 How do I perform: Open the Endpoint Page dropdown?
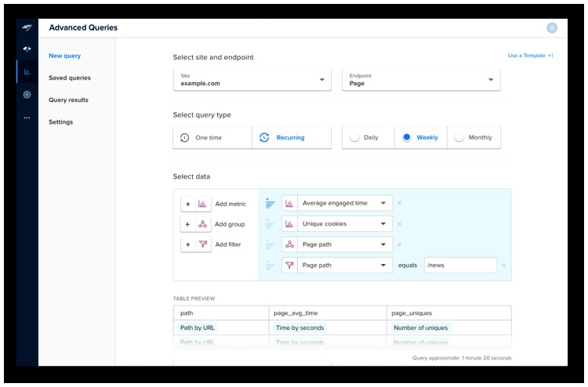(421, 79)
